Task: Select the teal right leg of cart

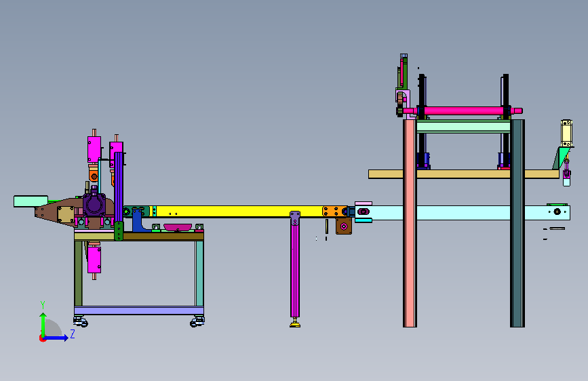Action: coord(199,273)
